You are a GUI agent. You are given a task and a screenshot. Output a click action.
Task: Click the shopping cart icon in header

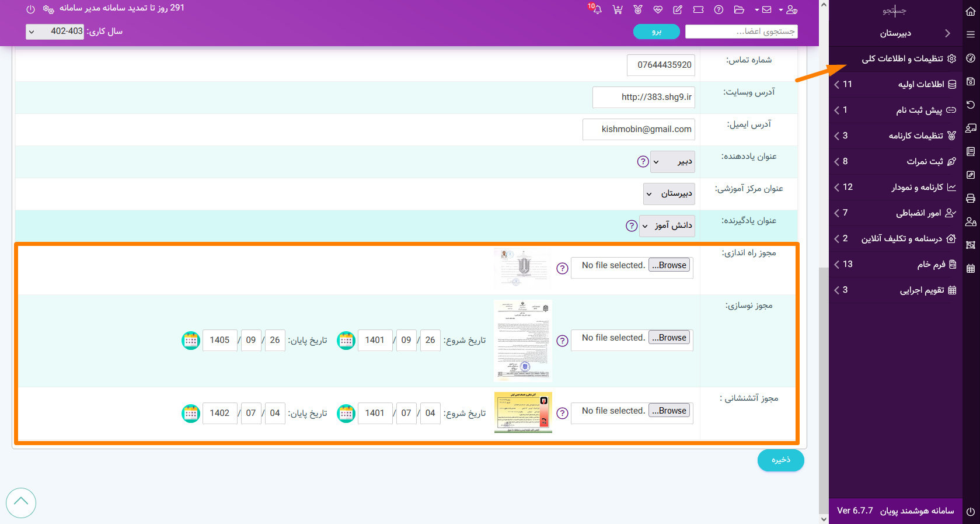(x=618, y=9)
